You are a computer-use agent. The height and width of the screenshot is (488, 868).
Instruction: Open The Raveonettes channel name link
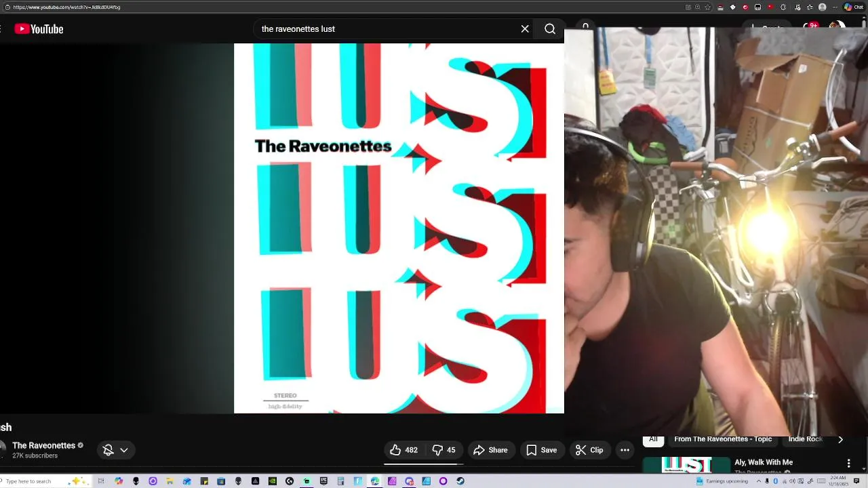pyautogui.click(x=43, y=445)
